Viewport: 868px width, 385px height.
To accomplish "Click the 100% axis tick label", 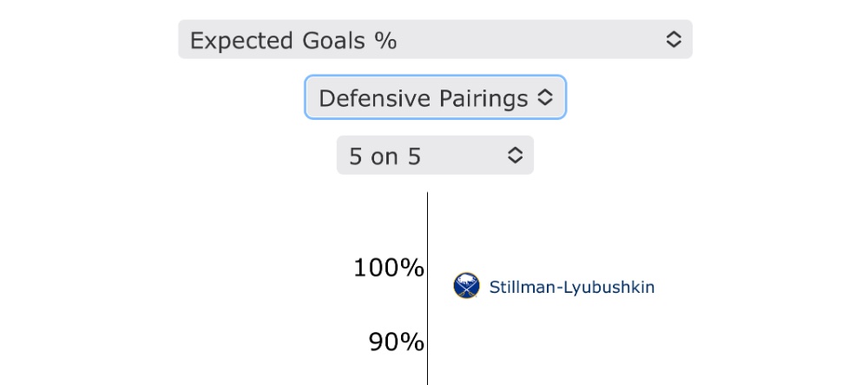I will (x=389, y=269).
